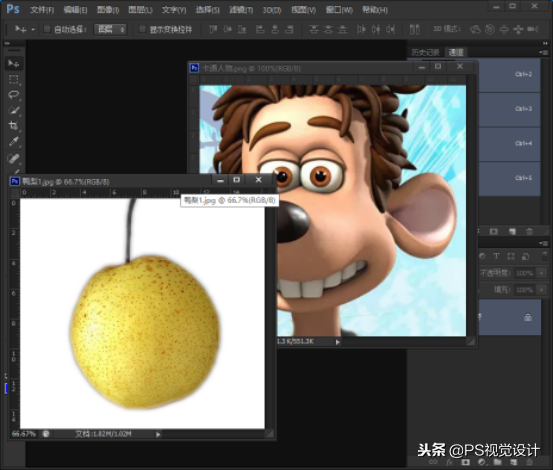
Task: Click Align Bottom Edges icon
Action: coord(242,29)
